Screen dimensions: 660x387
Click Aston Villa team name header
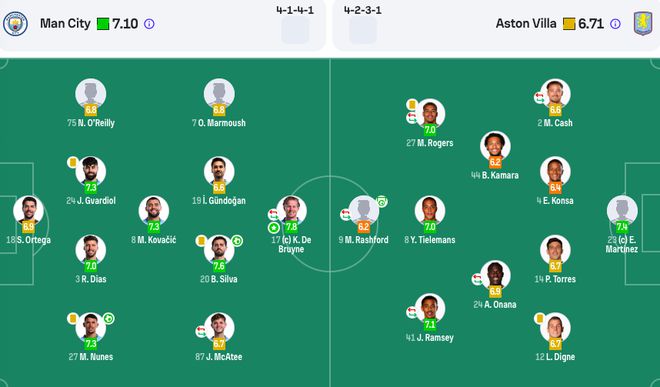(x=526, y=24)
